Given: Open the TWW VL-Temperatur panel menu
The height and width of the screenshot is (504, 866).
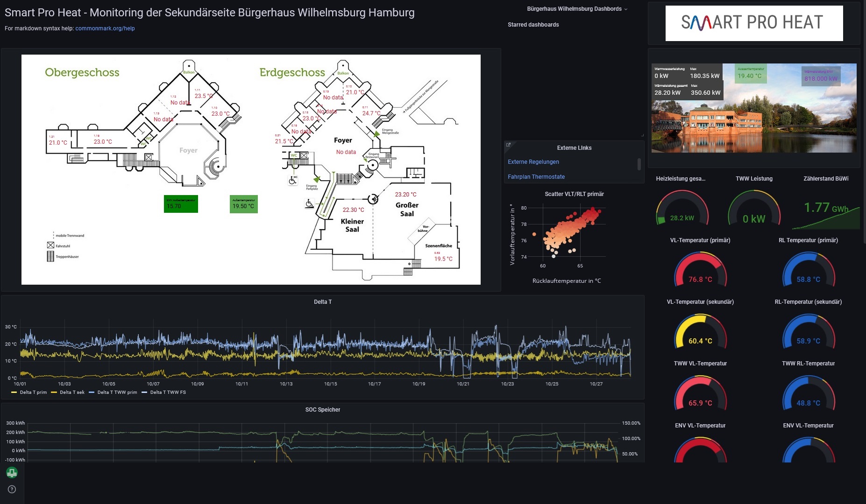Looking at the screenshot, I should click(700, 364).
